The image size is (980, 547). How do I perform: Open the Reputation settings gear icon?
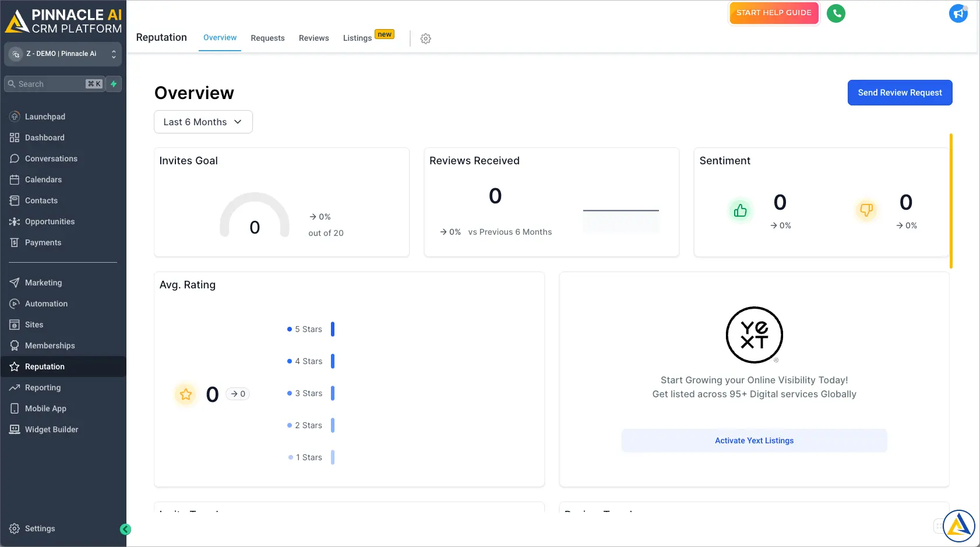[x=425, y=38]
